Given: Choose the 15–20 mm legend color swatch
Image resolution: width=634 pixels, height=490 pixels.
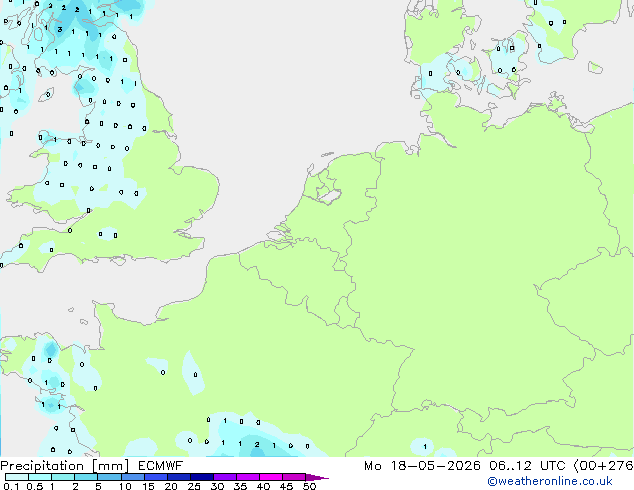Looking at the screenshot, I should pyautogui.click(x=155, y=477).
